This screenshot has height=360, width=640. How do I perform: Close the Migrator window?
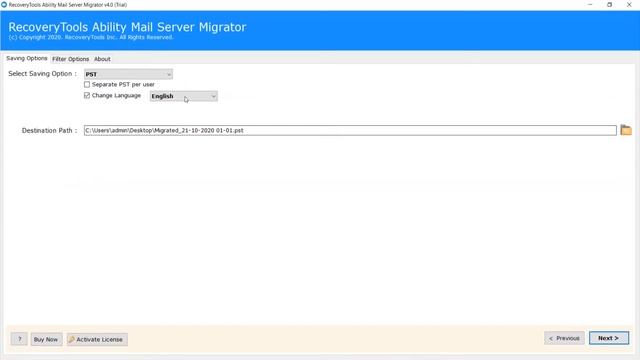click(x=629, y=5)
